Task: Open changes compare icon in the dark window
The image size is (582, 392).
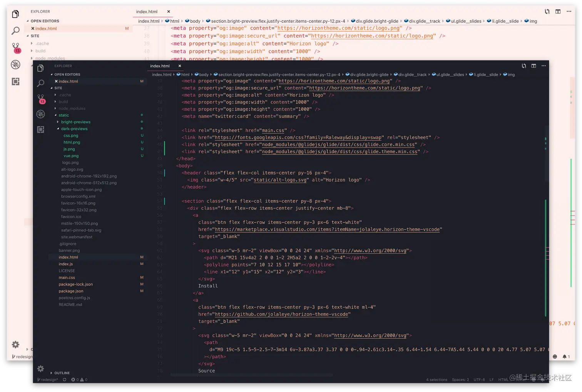Action: [x=523, y=66]
